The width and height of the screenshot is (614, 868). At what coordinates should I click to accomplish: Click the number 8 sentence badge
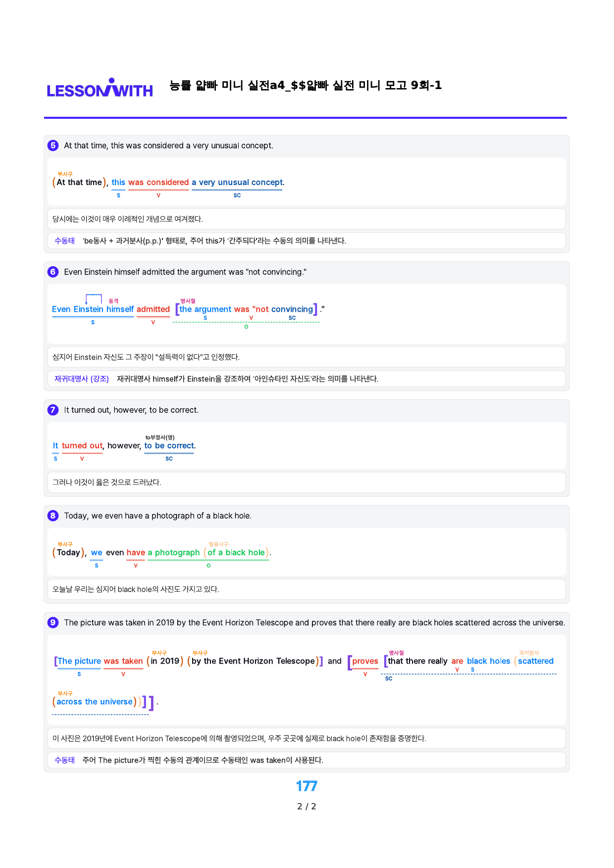(53, 516)
